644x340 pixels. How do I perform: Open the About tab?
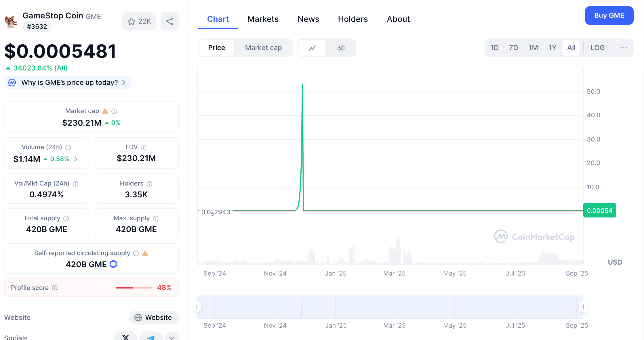click(x=398, y=19)
